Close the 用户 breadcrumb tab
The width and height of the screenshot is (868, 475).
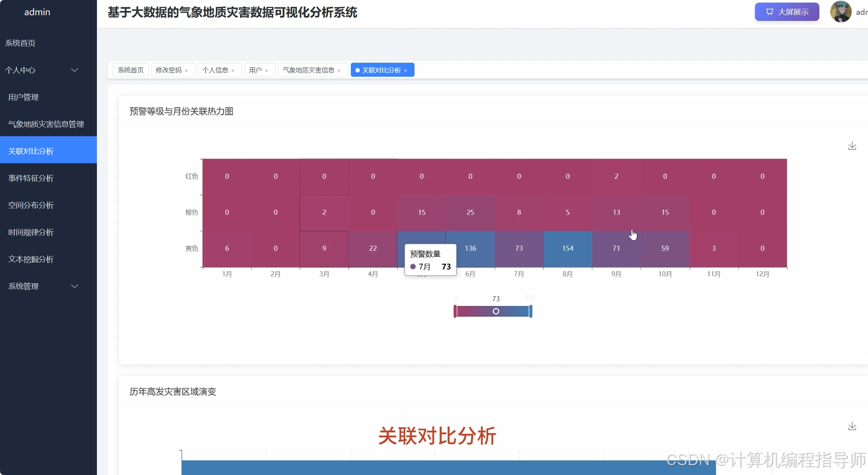pyautogui.click(x=267, y=70)
